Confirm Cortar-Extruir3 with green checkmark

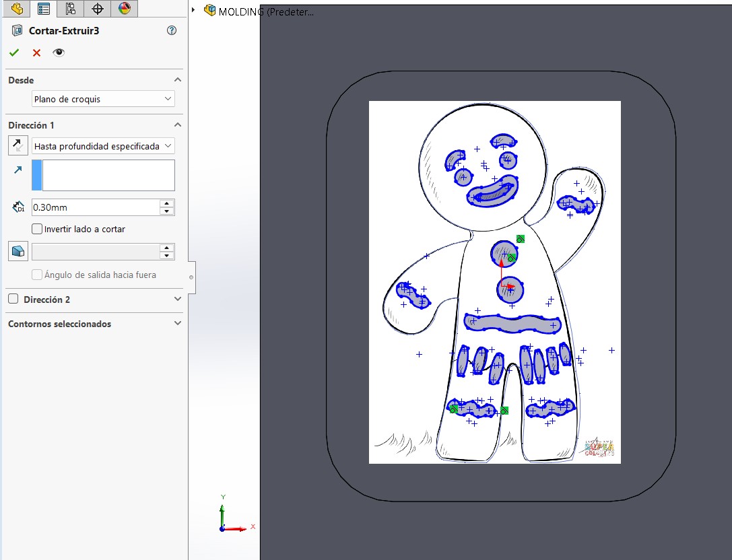[x=14, y=53]
